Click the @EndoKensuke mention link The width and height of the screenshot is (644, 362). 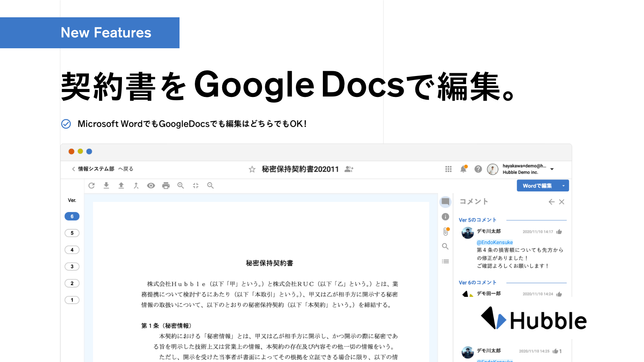pyautogui.click(x=495, y=243)
